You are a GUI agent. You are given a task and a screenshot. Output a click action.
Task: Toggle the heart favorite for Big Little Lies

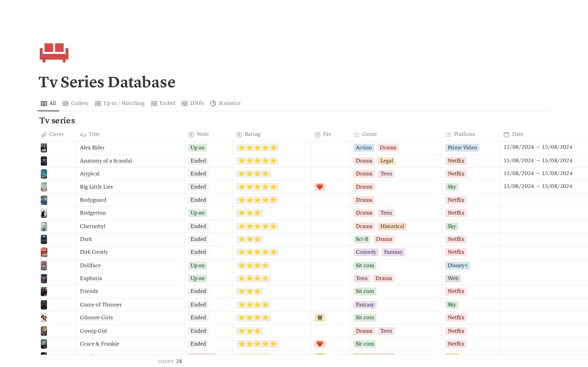320,187
